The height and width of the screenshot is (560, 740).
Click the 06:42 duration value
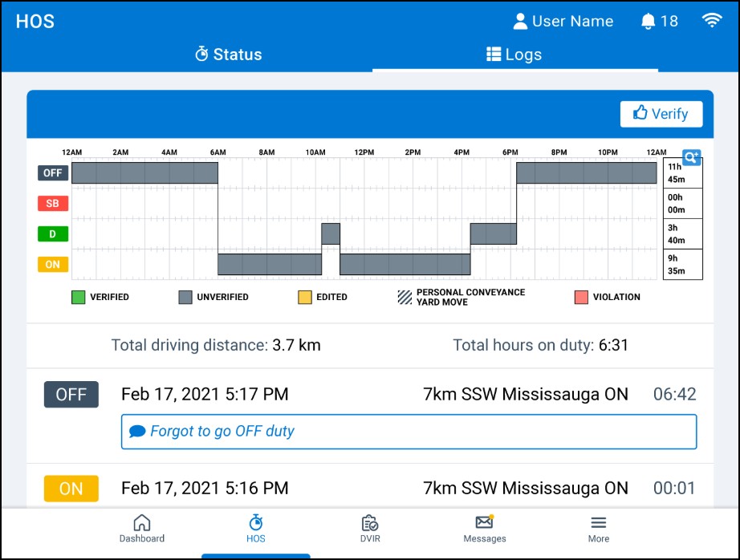tap(674, 394)
